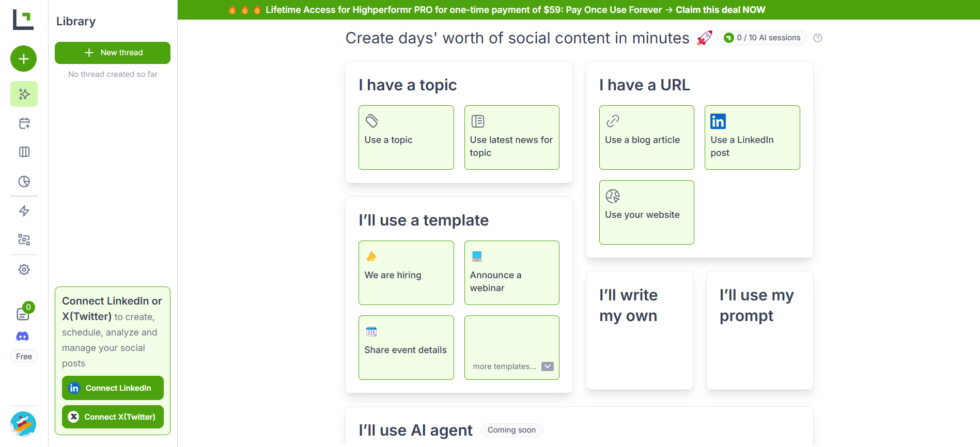The width and height of the screenshot is (980, 447).
Task: Select Use latest news for topic card
Action: click(x=511, y=137)
